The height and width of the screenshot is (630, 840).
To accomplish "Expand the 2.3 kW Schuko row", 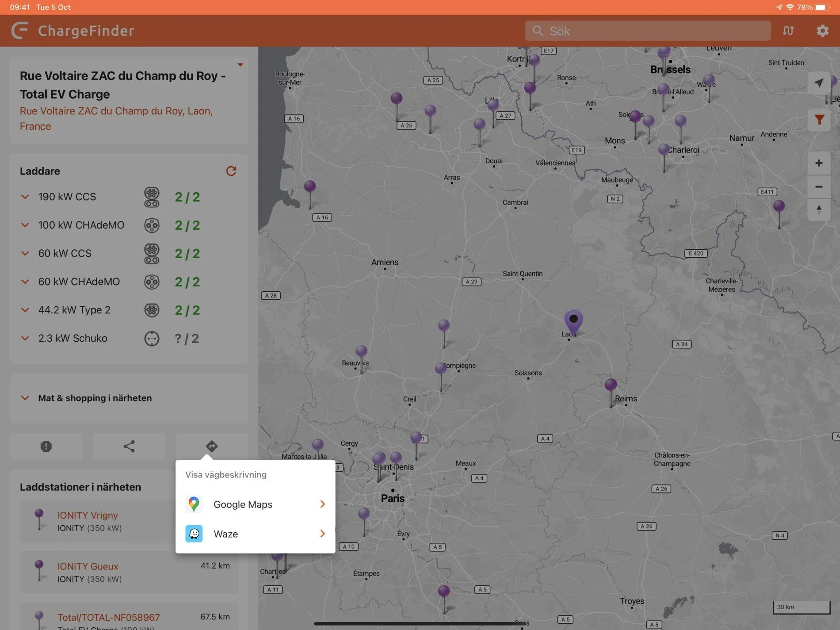I will [25, 338].
